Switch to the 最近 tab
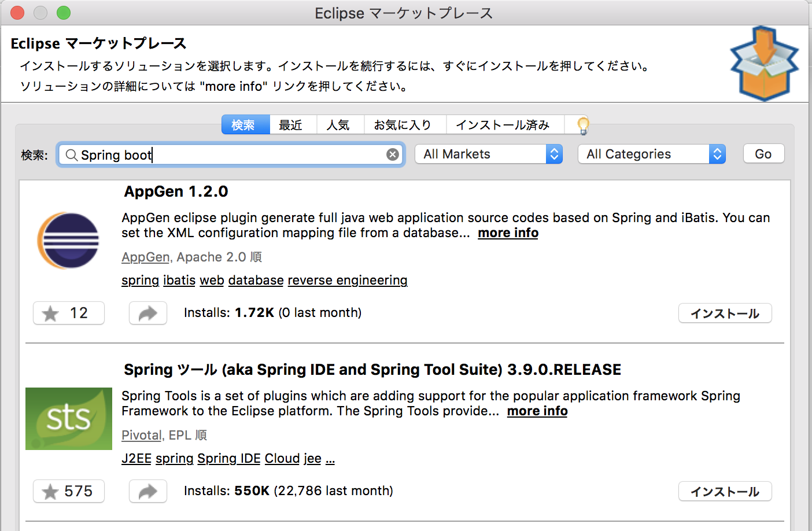This screenshot has width=812, height=531. click(x=293, y=125)
